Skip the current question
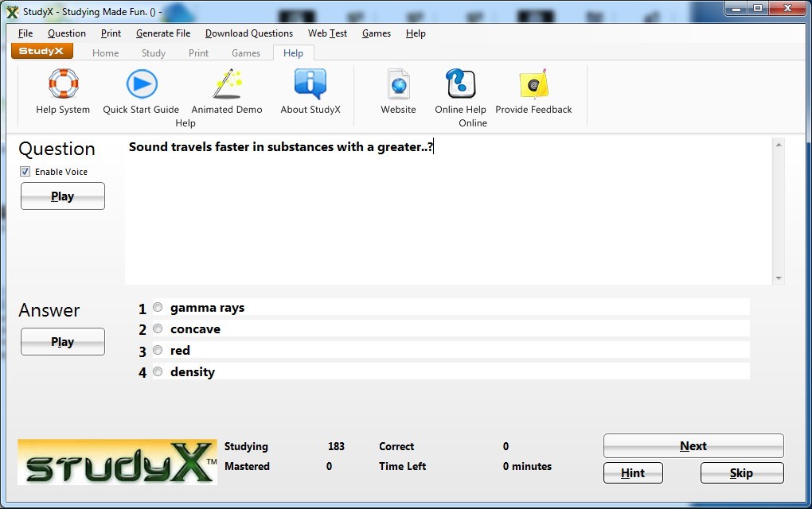The width and height of the screenshot is (812, 509). [742, 472]
